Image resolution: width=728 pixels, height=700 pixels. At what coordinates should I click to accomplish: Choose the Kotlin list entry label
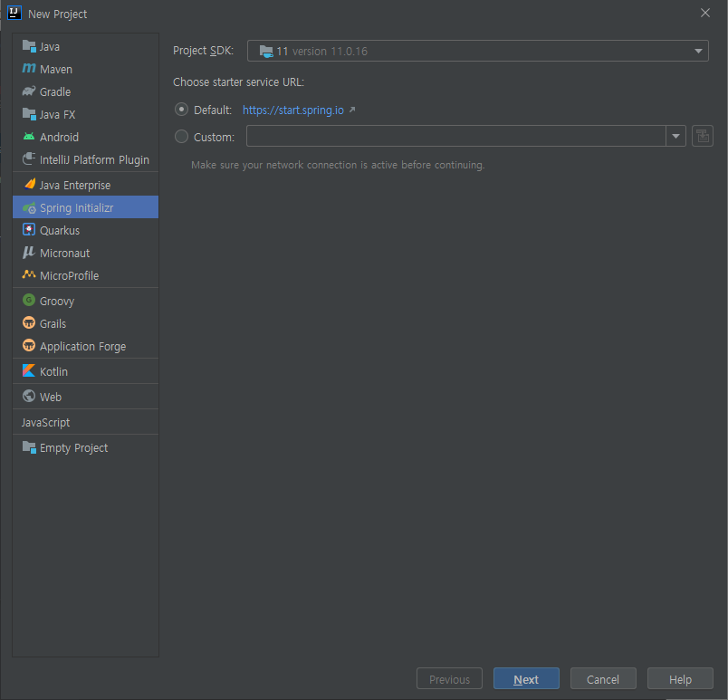[x=53, y=371]
